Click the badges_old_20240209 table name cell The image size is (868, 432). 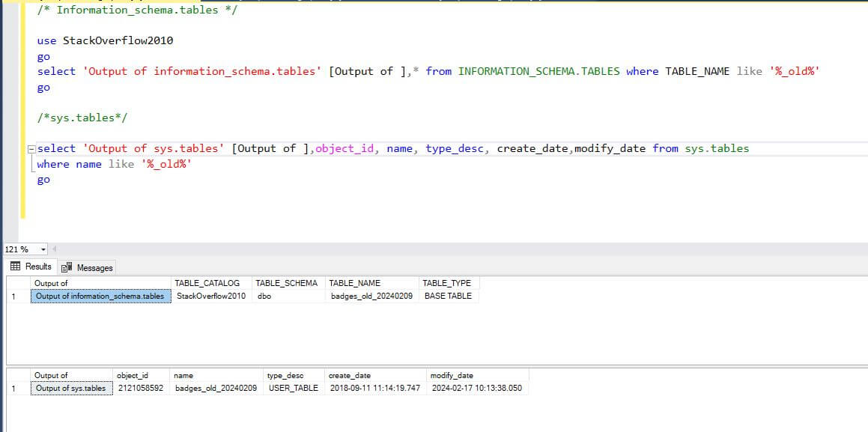point(371,296)
